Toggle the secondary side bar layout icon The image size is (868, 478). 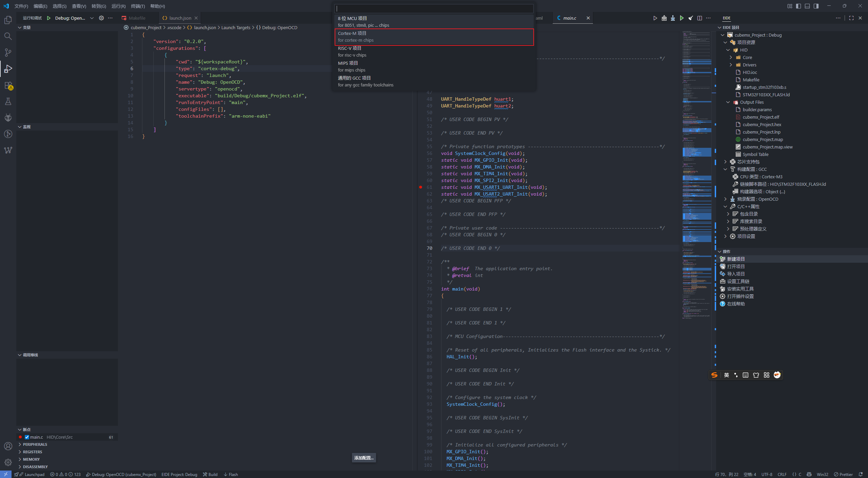click(x=816, y=6)
